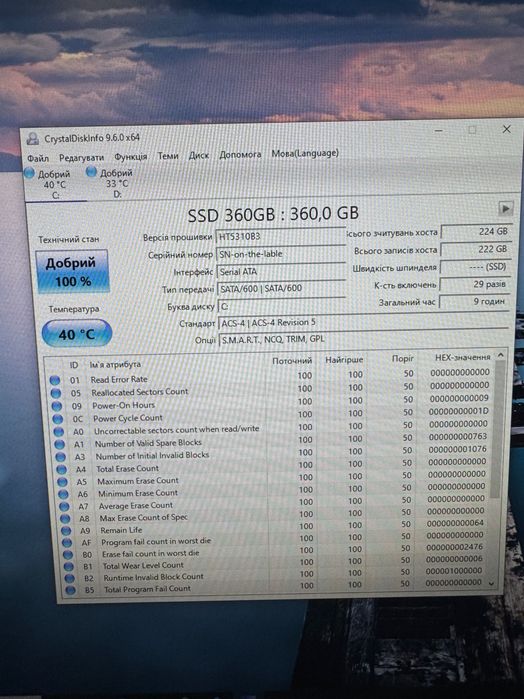Viewport: 524px width, 699px height.
Task: Click status icon of Power Cycle Count row
Action: pyautogui.click(x=58, y=419)
